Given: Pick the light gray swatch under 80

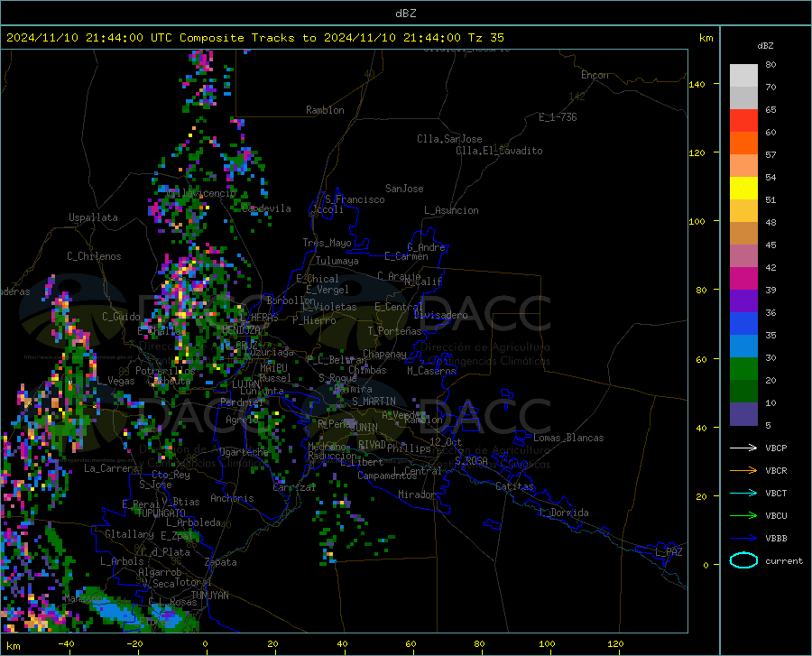Looking at the screenshot, I should click(x=743, y=76).
